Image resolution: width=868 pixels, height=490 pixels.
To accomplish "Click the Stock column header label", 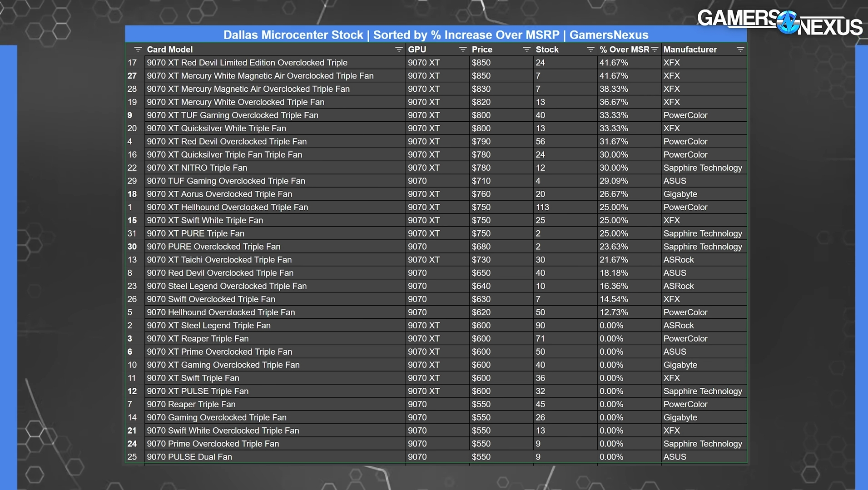I will coord(547,49).
